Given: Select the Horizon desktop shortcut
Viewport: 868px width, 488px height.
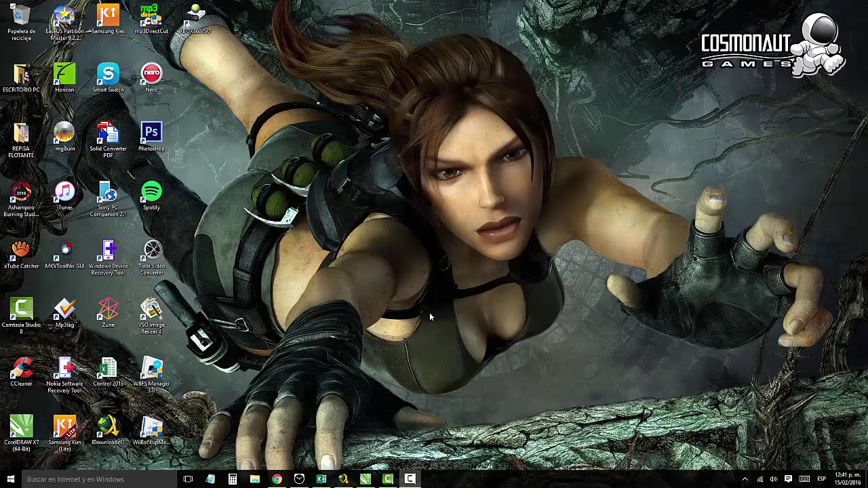Looking at the screenshot, I should (64, 78).
